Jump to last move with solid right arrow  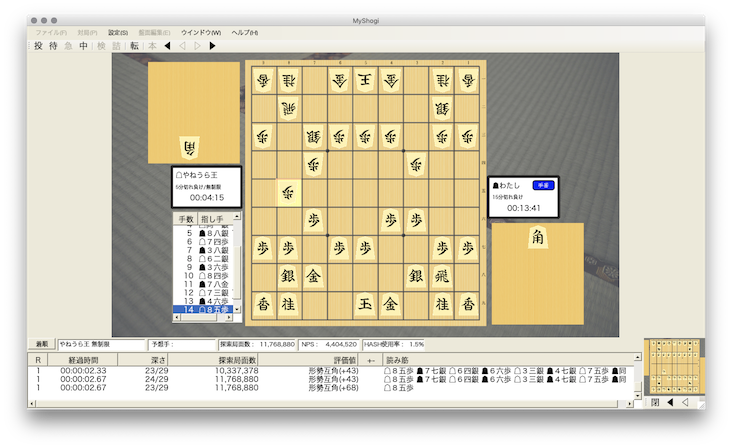[x=212, y=46]
